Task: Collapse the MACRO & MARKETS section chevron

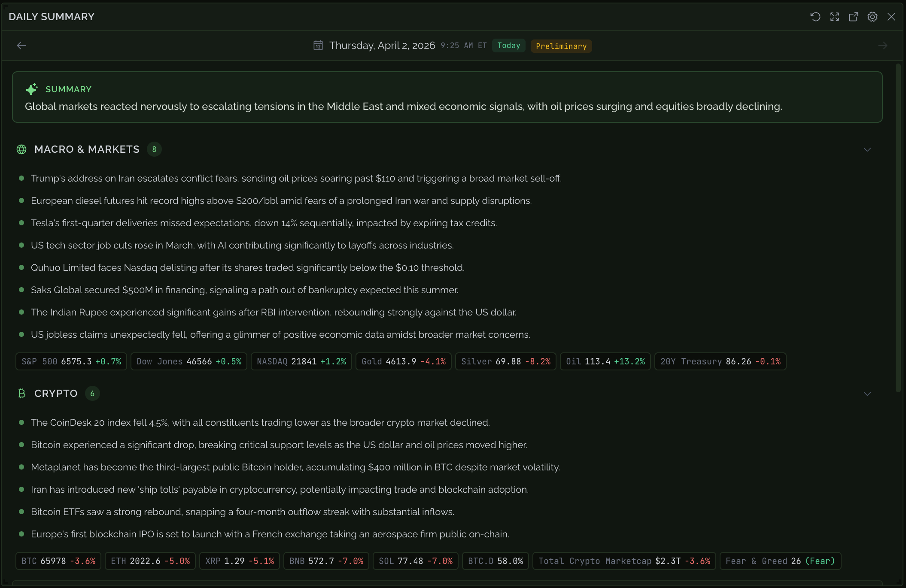Action: (x=867, y=150)
